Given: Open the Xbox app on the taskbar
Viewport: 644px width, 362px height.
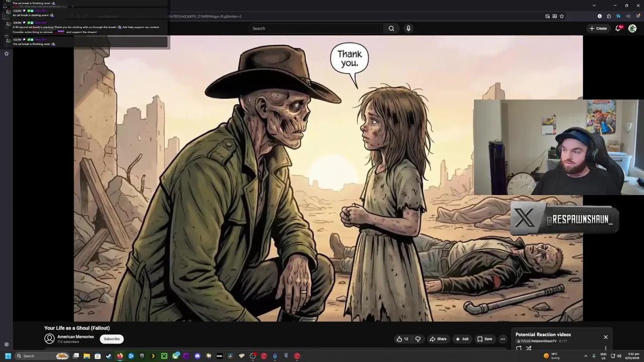Looking at the screenshot, I should (175, 356).
